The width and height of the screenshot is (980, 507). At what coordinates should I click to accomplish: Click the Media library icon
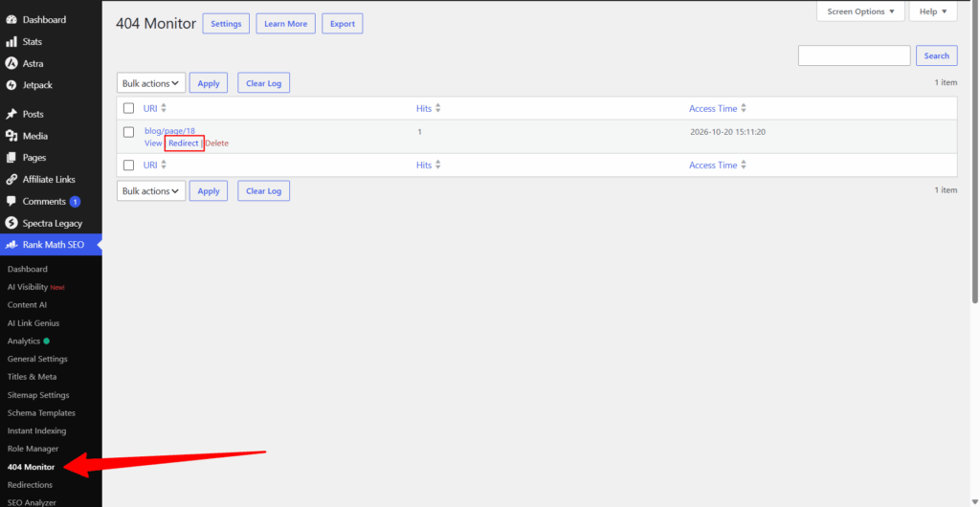pyautogui.click(x=11, y=136)
